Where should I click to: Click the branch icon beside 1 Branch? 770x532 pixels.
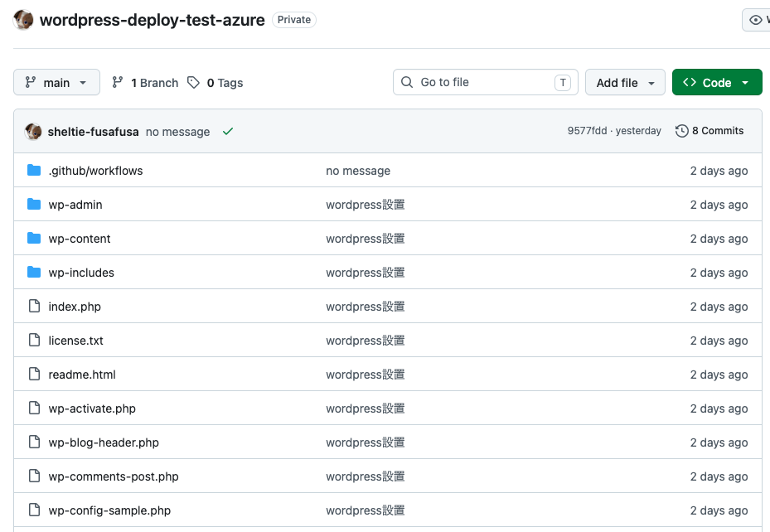118,82
